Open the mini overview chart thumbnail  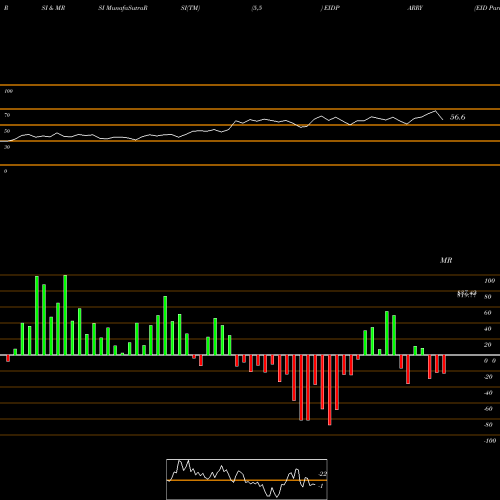pos(247,479)
